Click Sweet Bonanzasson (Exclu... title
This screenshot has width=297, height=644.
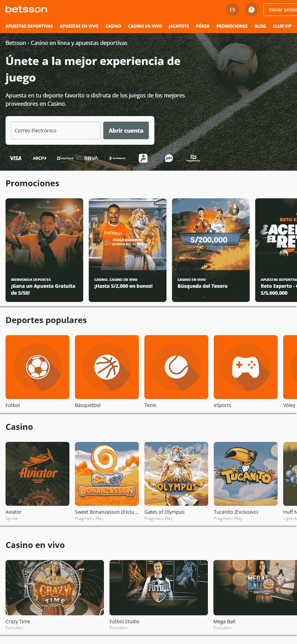pos(106,512)
